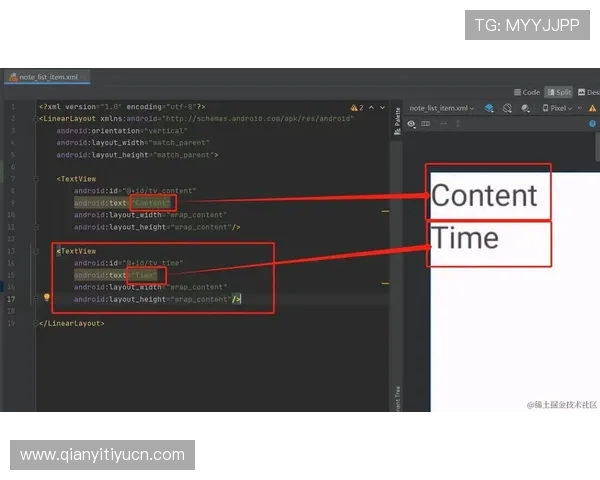Viewport: 600px width, 480px height.
Task: Collapse the first TextView fold marker line 7
Action: tap(36, 179)
